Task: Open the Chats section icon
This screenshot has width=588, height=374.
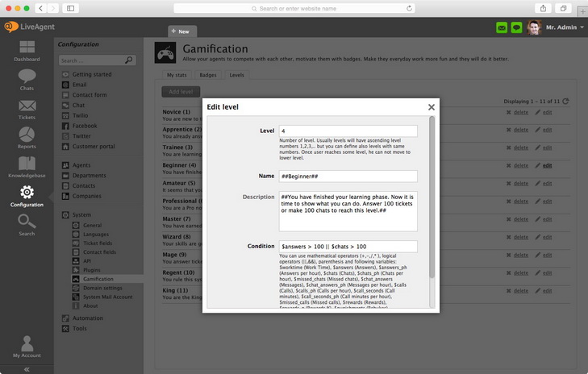Action: coord(27,79)
